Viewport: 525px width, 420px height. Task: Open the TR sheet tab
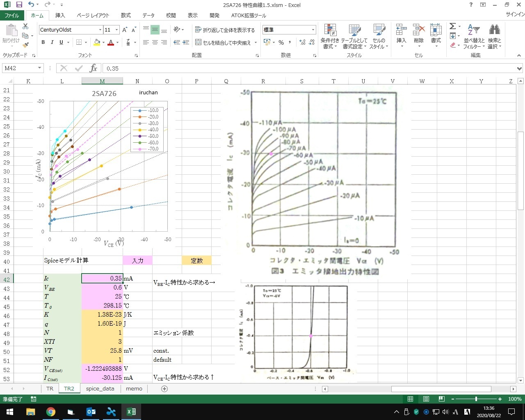[x=50, y=388]
